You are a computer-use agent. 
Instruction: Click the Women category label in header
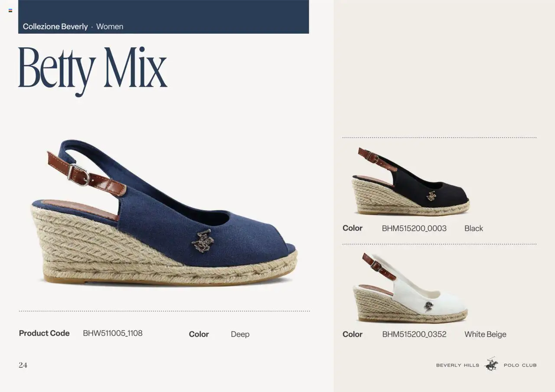click(x=110, y=26)
